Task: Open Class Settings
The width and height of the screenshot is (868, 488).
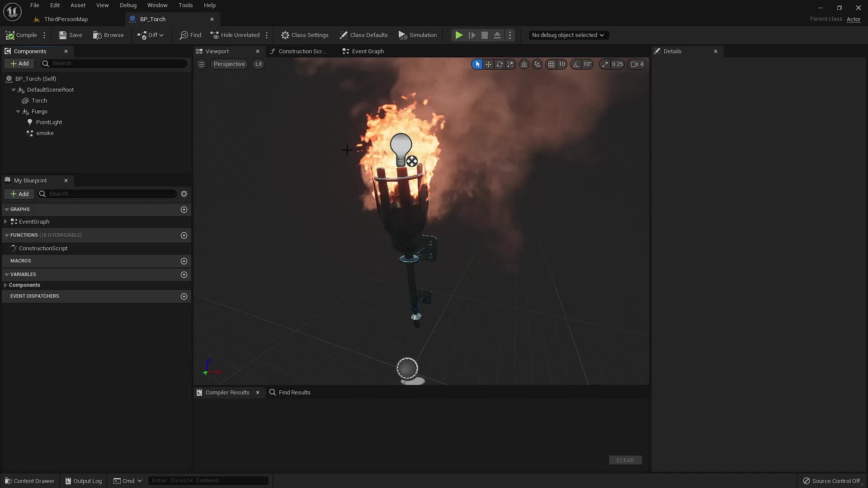Action: coord(304,35)
